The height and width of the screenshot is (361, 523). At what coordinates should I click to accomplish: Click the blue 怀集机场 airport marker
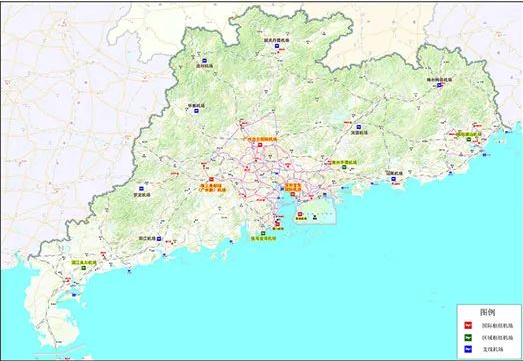click(x=196, y=111)
